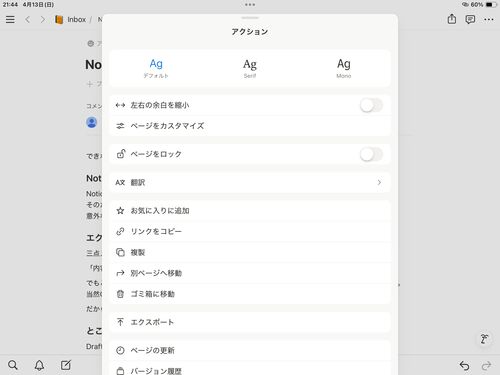Screen dimensions: 500x375
Task: Open the three-dot more menu top right
Action: (x=489, y=19)
